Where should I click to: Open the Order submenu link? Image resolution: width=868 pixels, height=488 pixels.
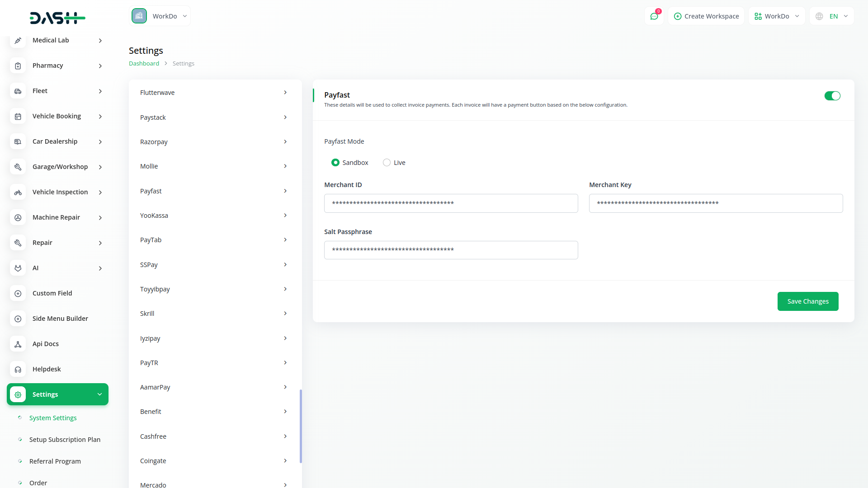(38, 483)
